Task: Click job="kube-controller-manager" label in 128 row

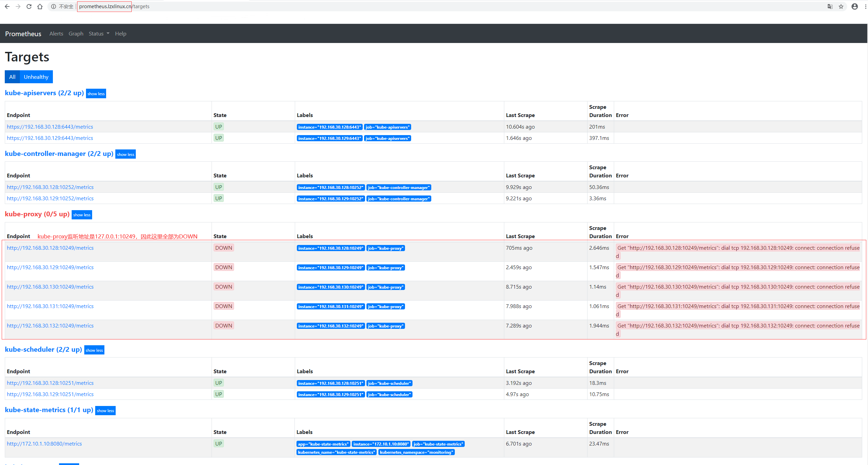Action: (x=399, y=188)
